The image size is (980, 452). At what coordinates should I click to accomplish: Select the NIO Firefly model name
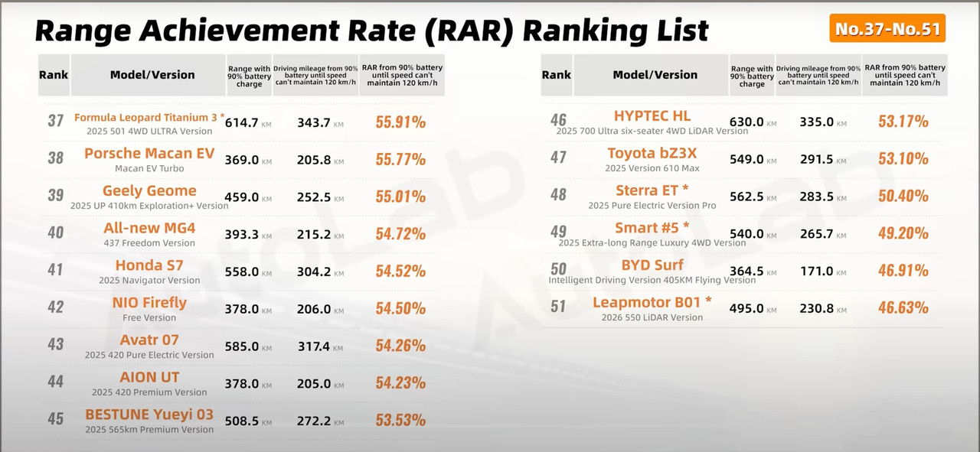(x=149, y=302)
